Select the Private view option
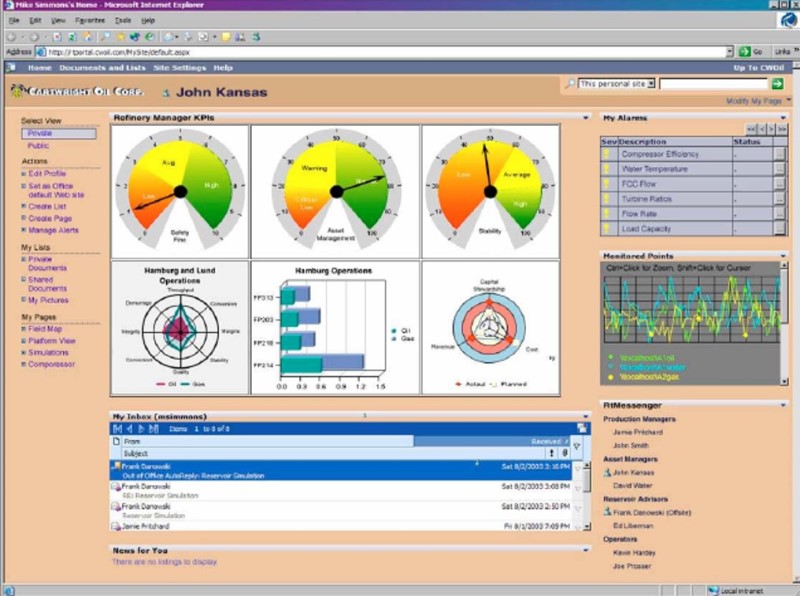The height and width of the screenshot is (596, 800). point(58,133)
